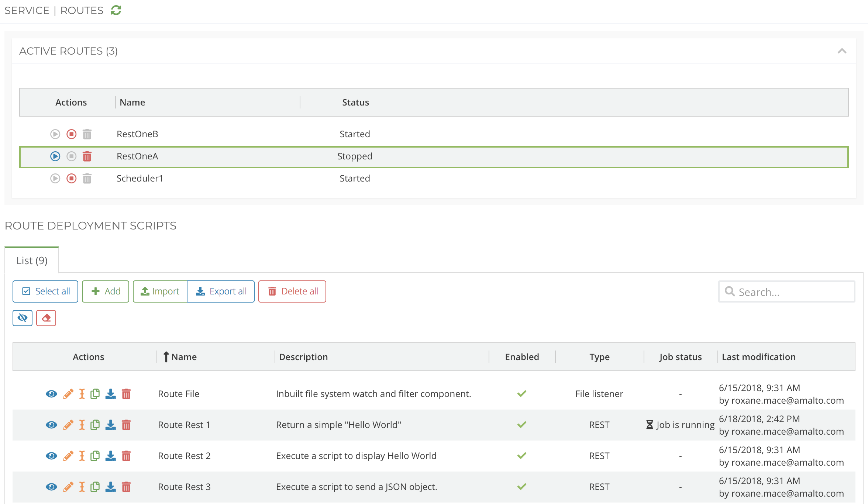Viewport: 868px width, 504px height.
Task: Click the Job is running status
Action: point(681,425)
